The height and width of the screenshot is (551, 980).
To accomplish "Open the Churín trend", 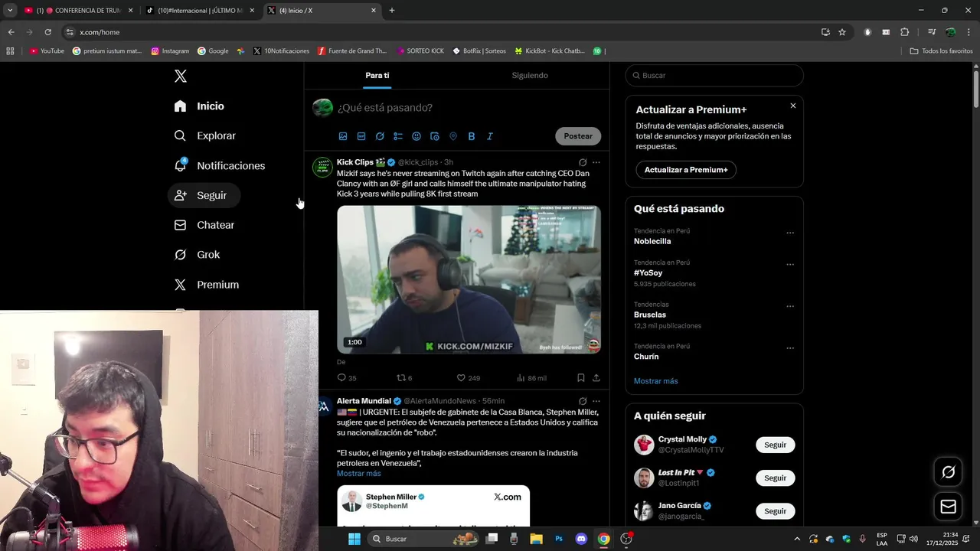I will coord(646,357).
